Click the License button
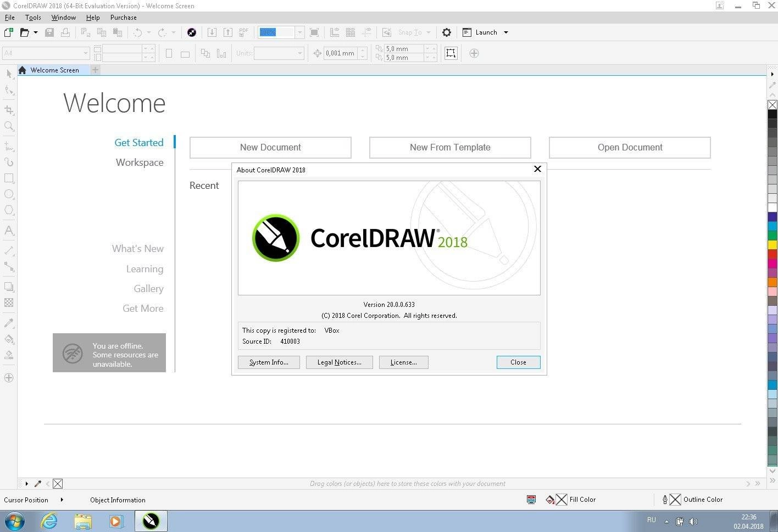778x532 pixels. click(x=404, y=362)
